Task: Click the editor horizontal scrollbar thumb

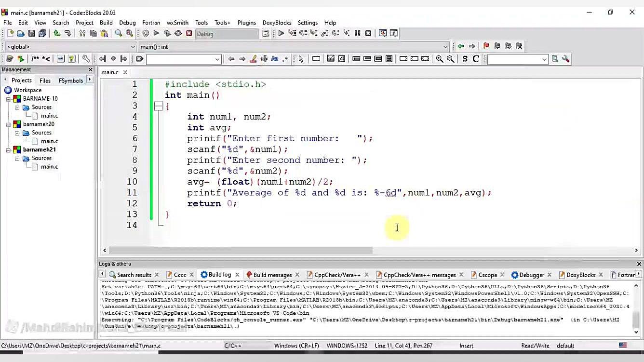Action: [241, 250]
